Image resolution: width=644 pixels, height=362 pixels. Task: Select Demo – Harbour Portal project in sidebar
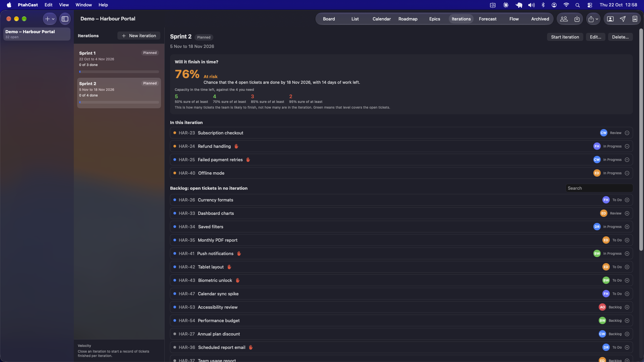(x=37, y=34)
